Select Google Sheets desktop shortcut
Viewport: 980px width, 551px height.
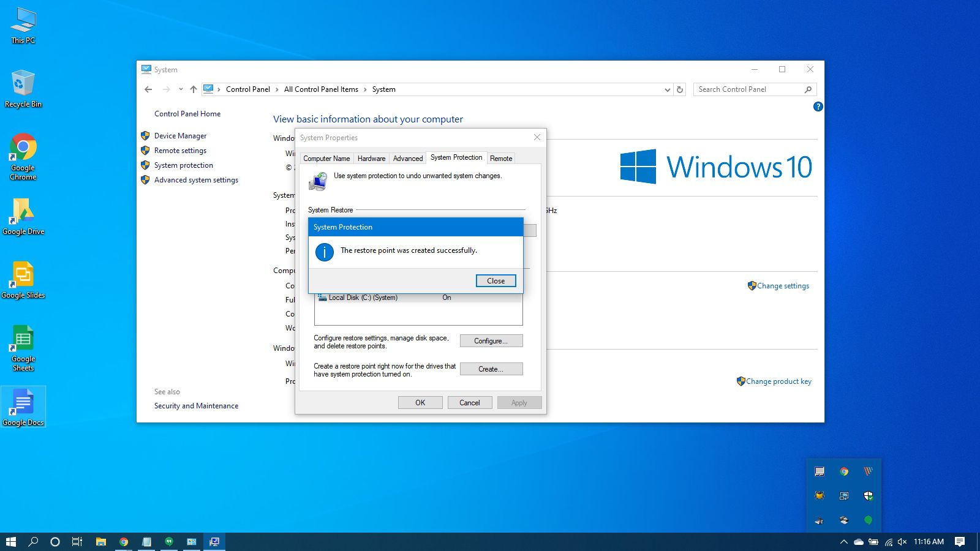(x=23, y=348)
